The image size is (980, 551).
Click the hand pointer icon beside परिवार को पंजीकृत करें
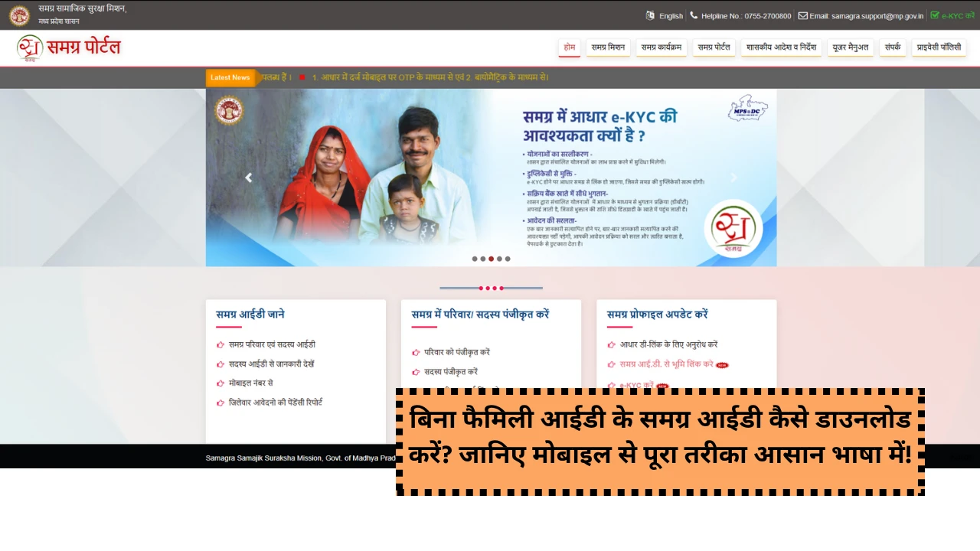(x=416, y=352)
